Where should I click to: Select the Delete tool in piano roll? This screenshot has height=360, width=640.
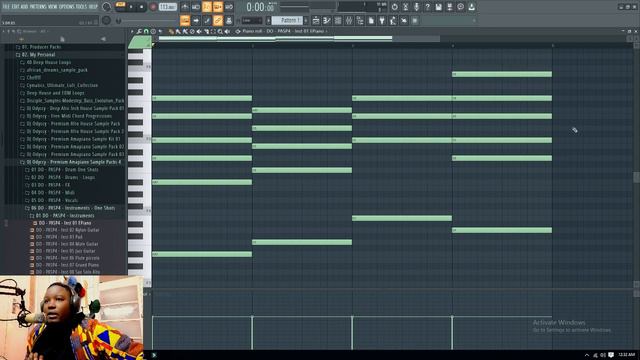pyautogui.click(x=192, y=31)
